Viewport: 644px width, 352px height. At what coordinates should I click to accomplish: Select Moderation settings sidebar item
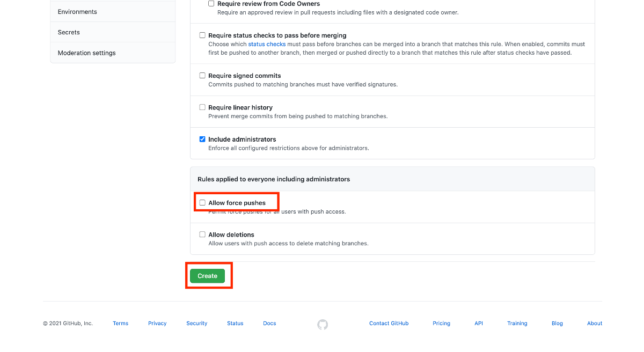tap(86, 53)
